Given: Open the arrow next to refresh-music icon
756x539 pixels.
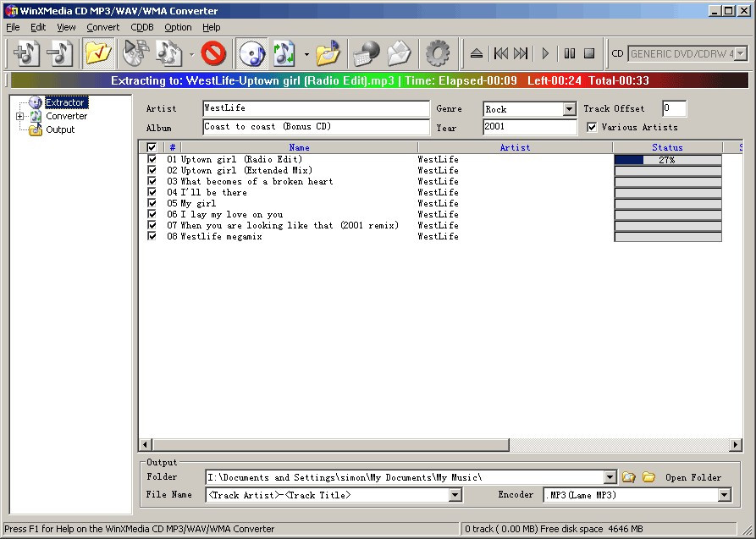Looking at the screenshot, I should pyautogui.click(x=306, y=54).
